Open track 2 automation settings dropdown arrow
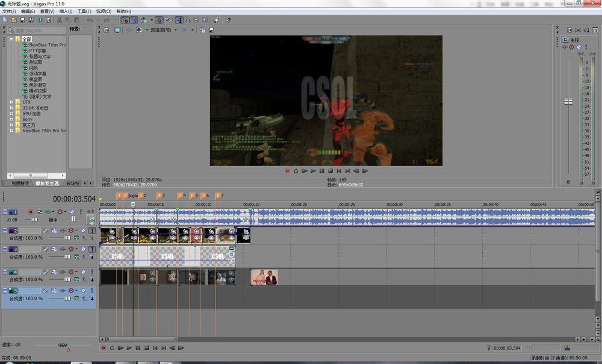The height and width of the screenshot is (364, 602). (76, 230)
